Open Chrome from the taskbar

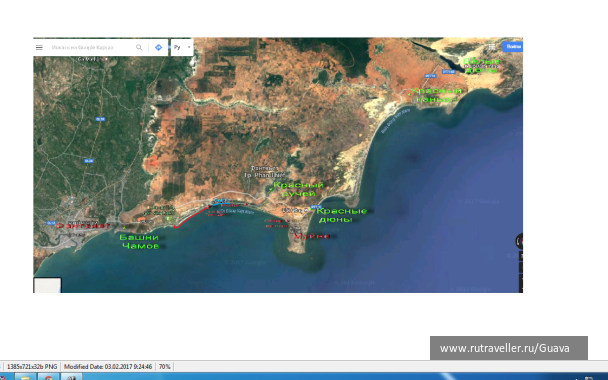point(48,377)
